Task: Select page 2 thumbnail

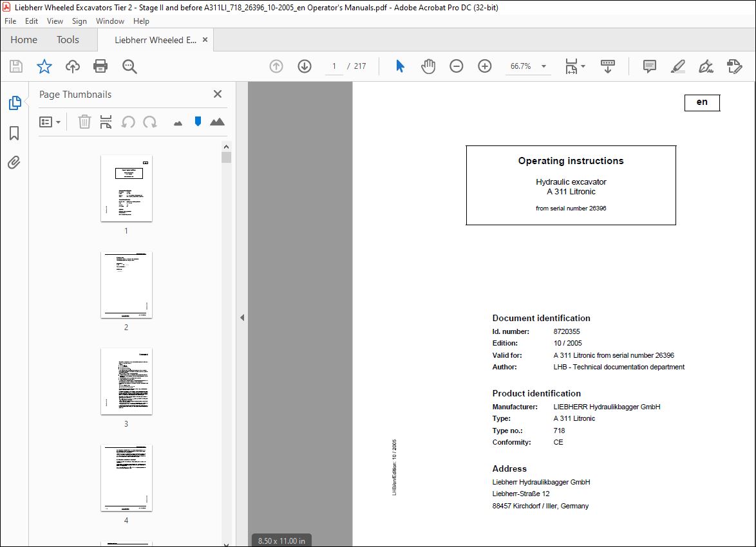Action: [x=126, y=285]
